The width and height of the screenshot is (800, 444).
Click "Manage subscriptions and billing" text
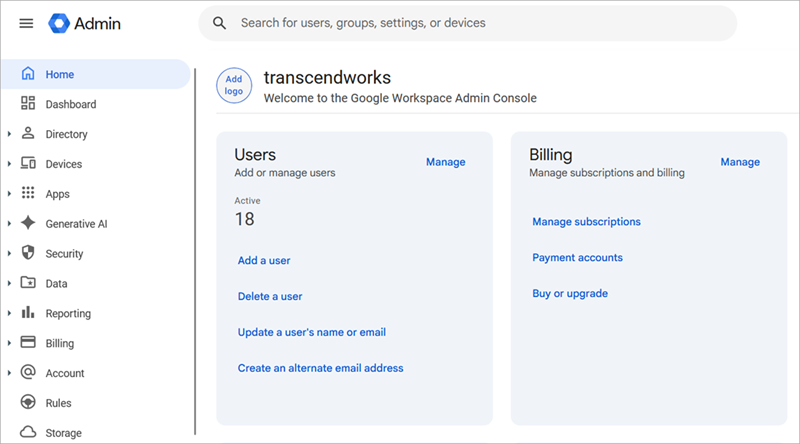(607, 173)
